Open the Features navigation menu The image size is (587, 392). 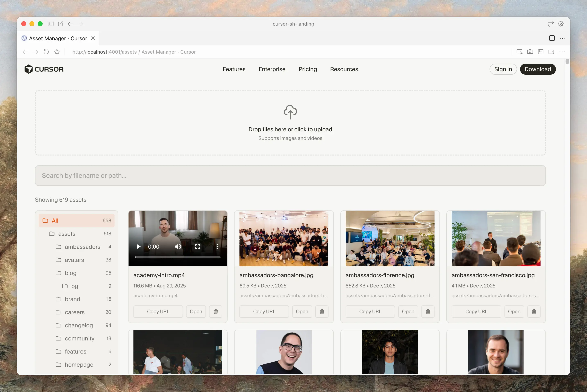click(x=234, y=69)
